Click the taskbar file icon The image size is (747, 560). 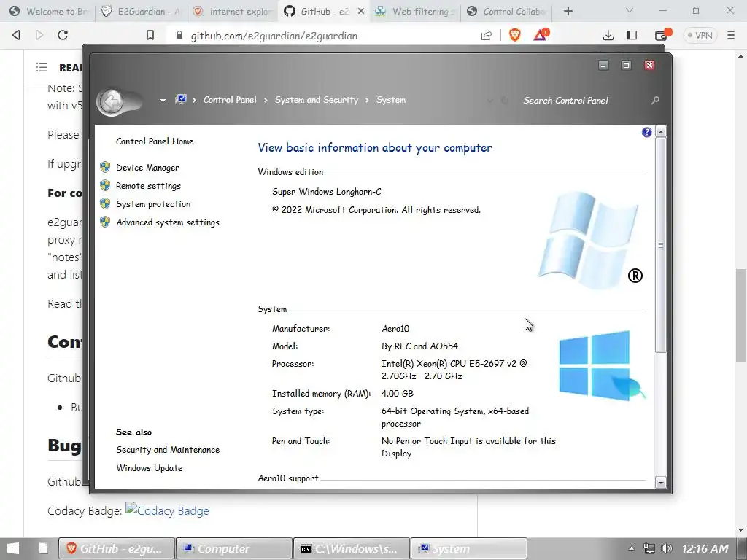tap(43, 548)
